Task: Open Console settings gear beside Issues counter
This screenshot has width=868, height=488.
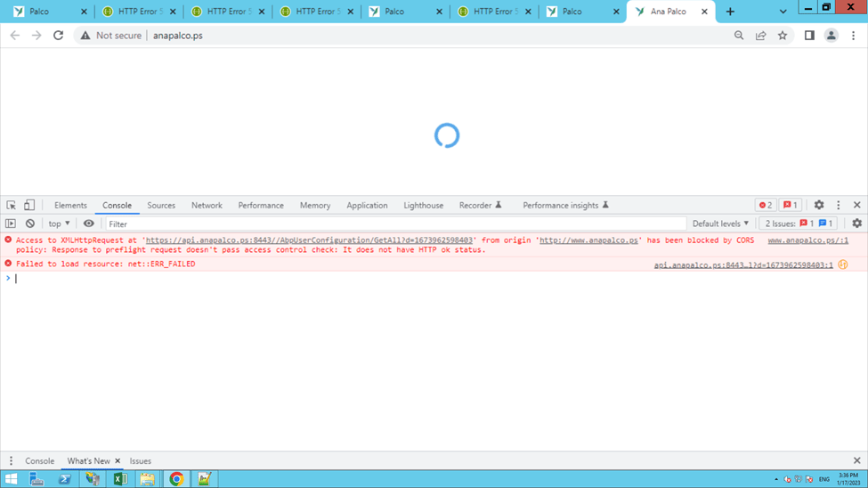Action: point(857,224)
